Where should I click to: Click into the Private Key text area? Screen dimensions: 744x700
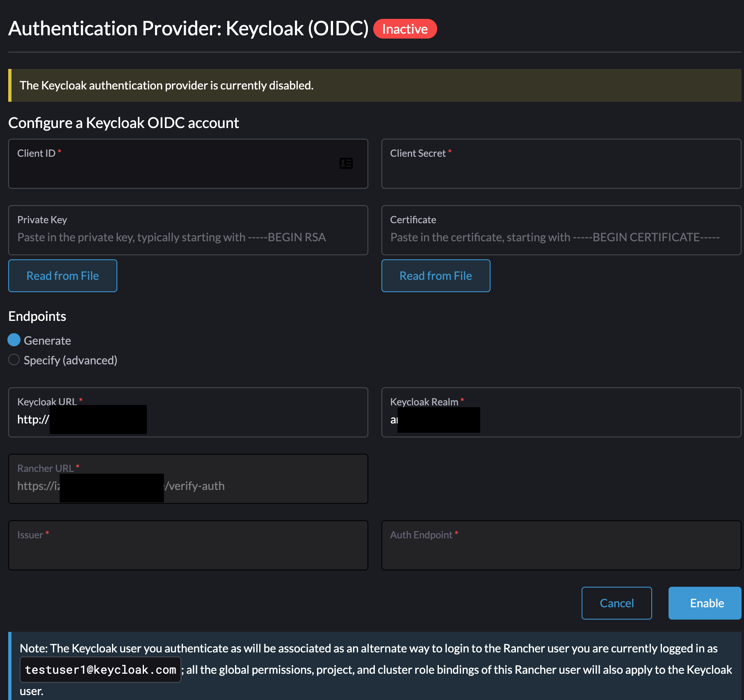click(x=188, y=230)
